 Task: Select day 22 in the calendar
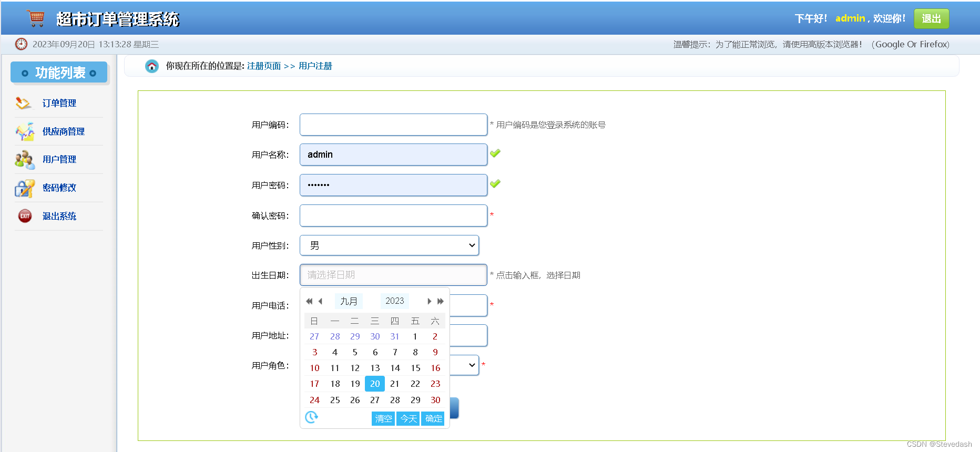pyautogui.click(x=415, y=384)
